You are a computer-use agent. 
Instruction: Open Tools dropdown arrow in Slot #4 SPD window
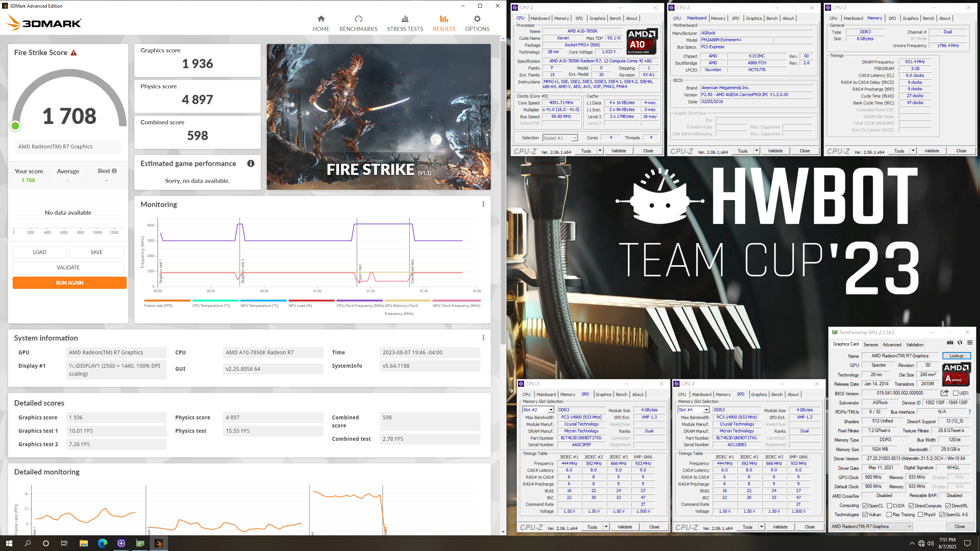coord(761,527)
